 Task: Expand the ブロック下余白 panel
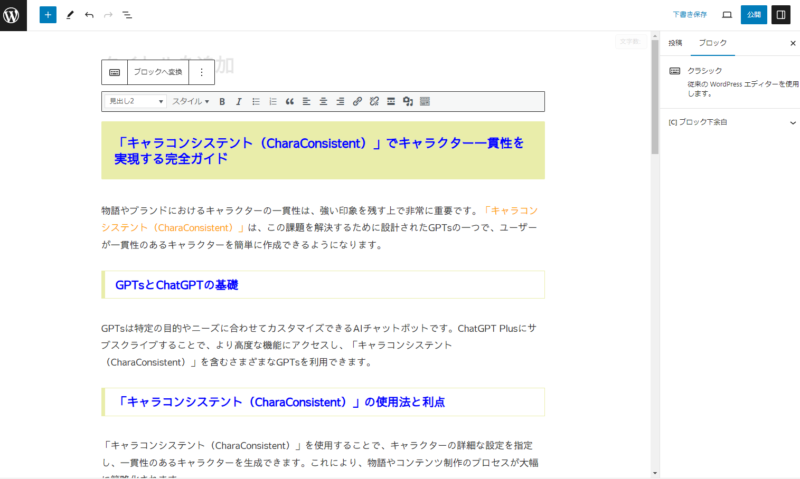click(x=730, y=122)
